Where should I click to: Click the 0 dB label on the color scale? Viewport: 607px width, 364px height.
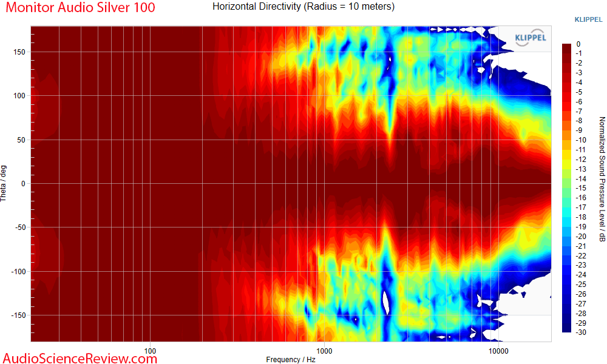tap(578, 44)
